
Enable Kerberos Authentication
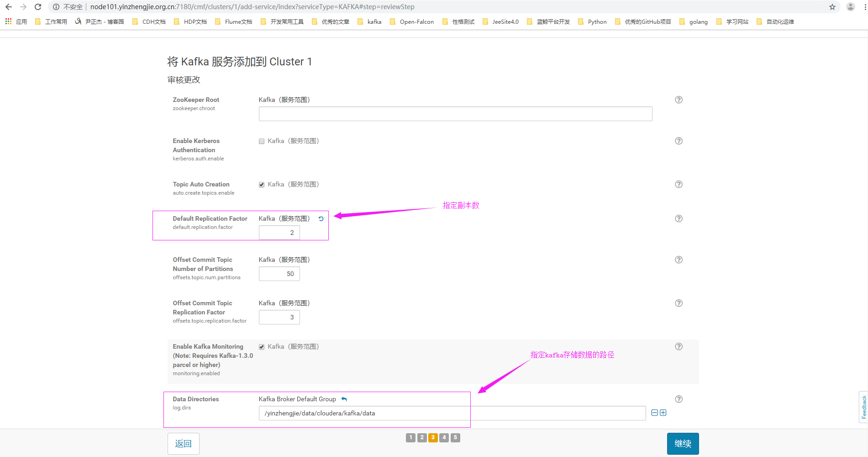[261, 141]
